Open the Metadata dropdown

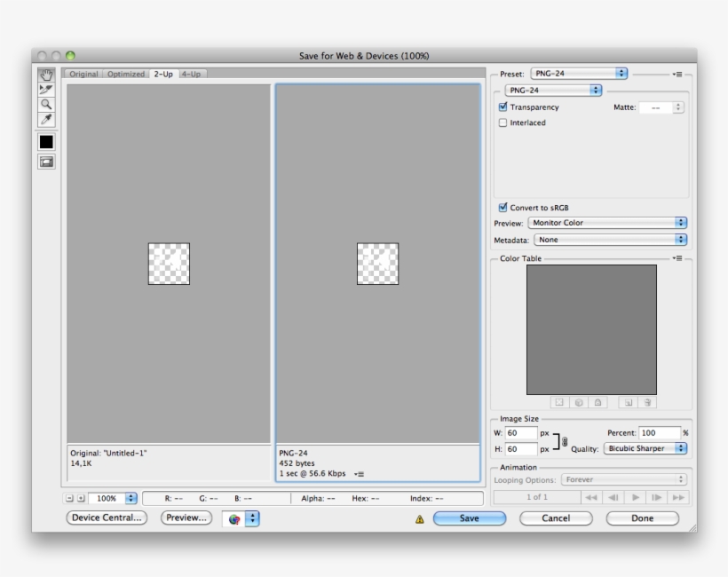click(607, 239)
